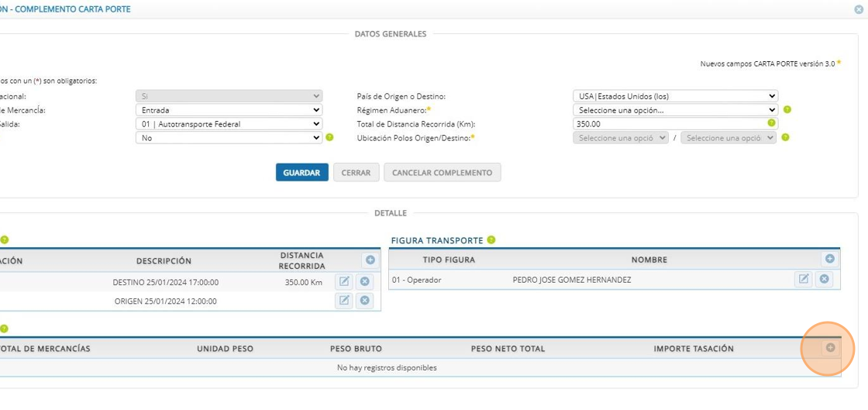Add a new Figura Transporte entry
868x410 pixels.
829,259
